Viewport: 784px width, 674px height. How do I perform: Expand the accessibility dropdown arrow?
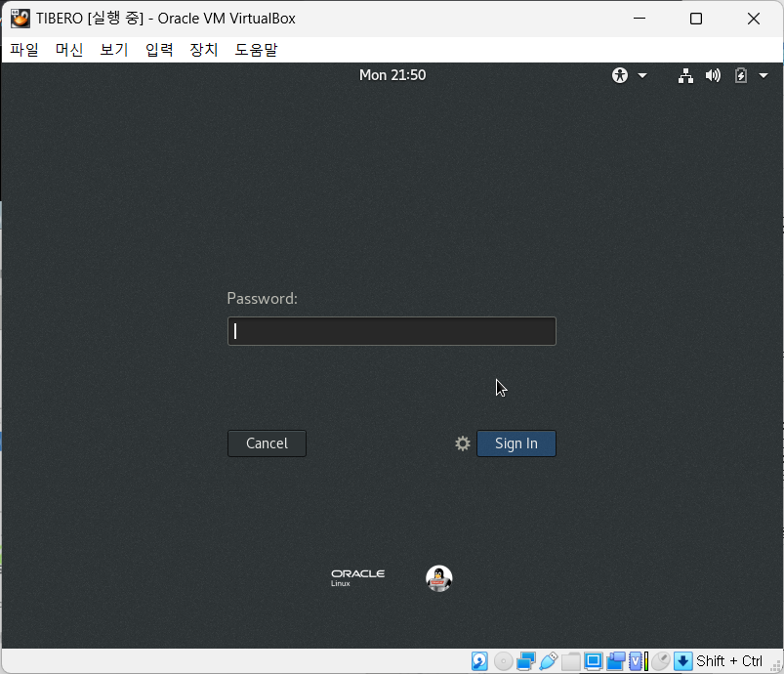pyautogui.click(x=642, y=76)
